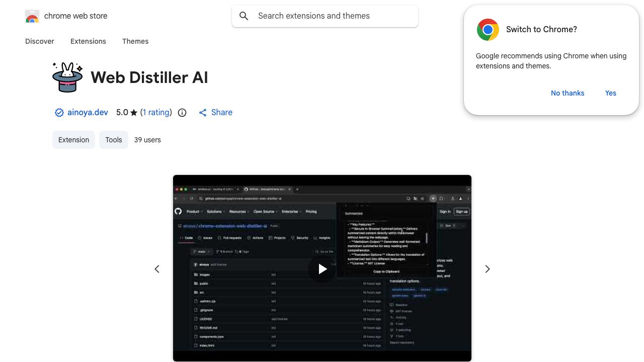644x362 pixels.
Task: Click the 5.0 star rating
Action: click(x=127, y=113)
